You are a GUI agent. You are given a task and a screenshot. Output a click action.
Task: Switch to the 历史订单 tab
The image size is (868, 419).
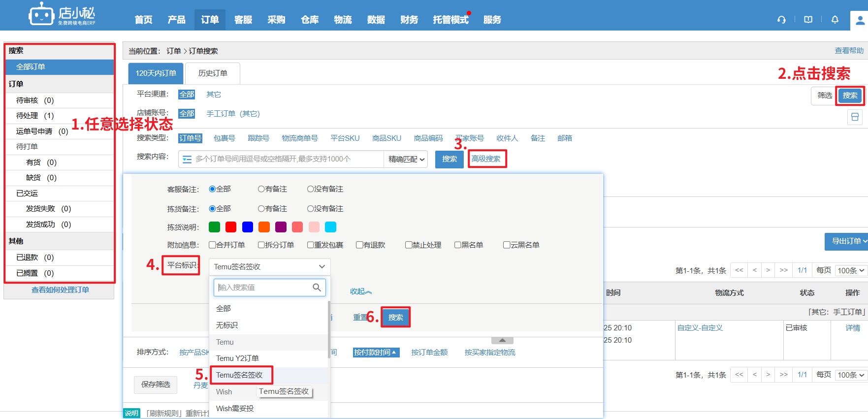tap(213, 73)
